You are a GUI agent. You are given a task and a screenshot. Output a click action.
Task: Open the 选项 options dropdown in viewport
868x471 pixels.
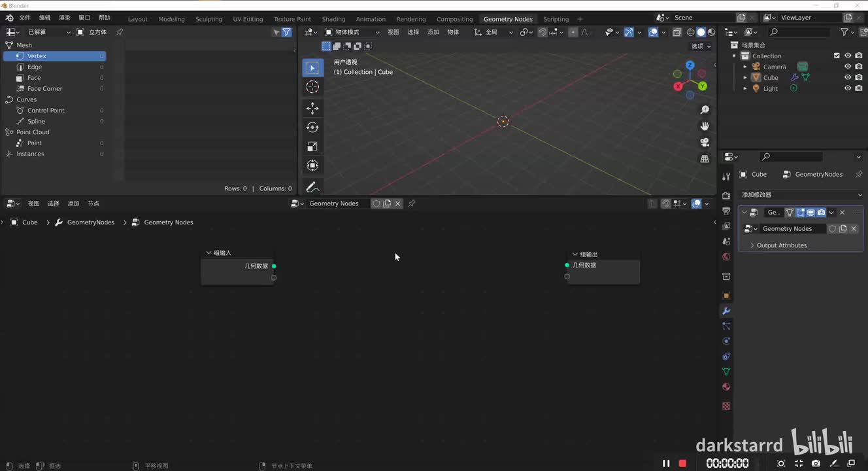[701, 46]
